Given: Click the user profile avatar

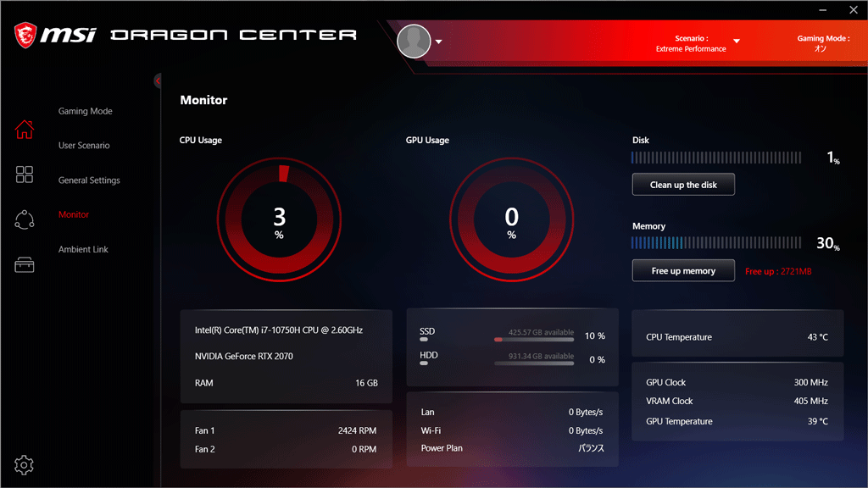Looking at the screenshot, I should (x=414, y=41).
